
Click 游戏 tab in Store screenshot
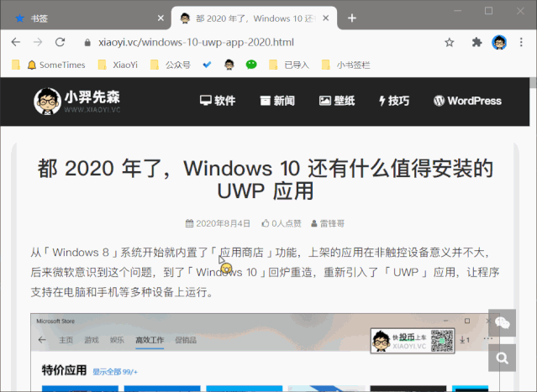click(92, 340)
